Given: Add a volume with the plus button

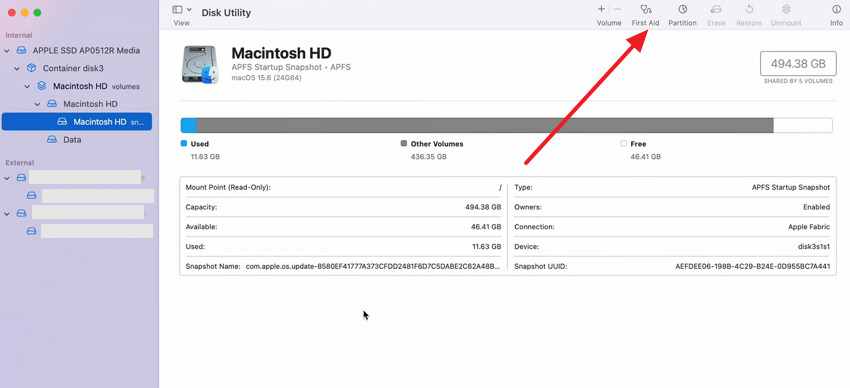Looking at the screenshot, I should 601,9.
